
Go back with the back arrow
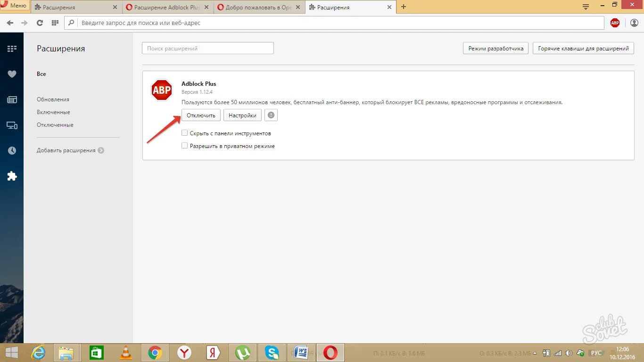point(10,23)
